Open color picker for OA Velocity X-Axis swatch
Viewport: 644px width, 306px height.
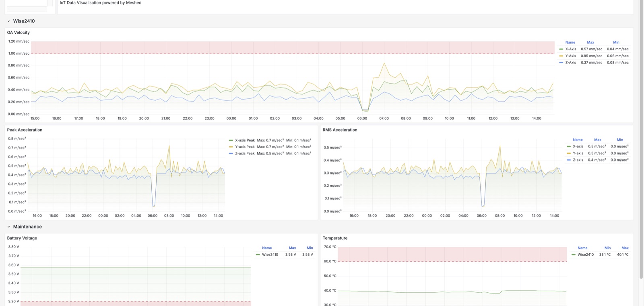point(561,49)
